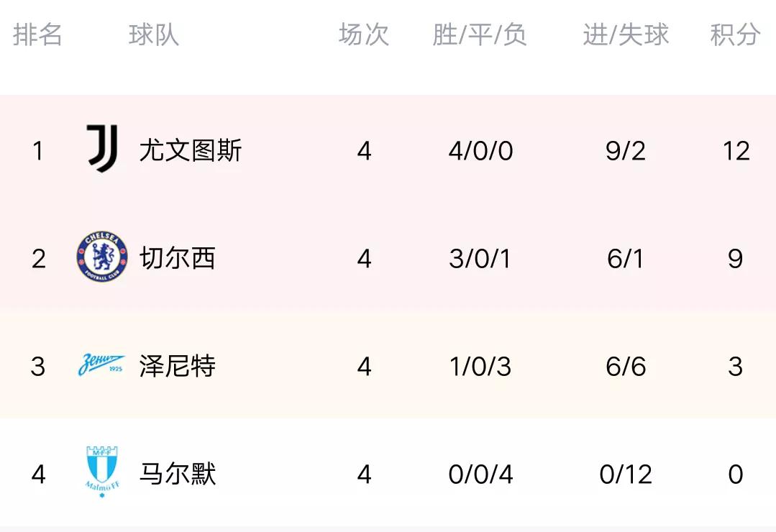Select the 泽尼特 team name

tap(178, 367)
